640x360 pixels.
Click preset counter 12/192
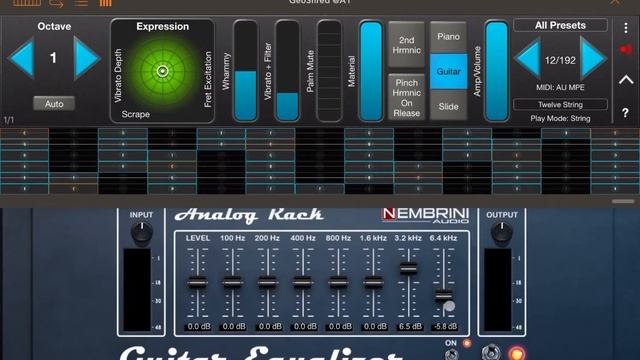click(560, 60)
